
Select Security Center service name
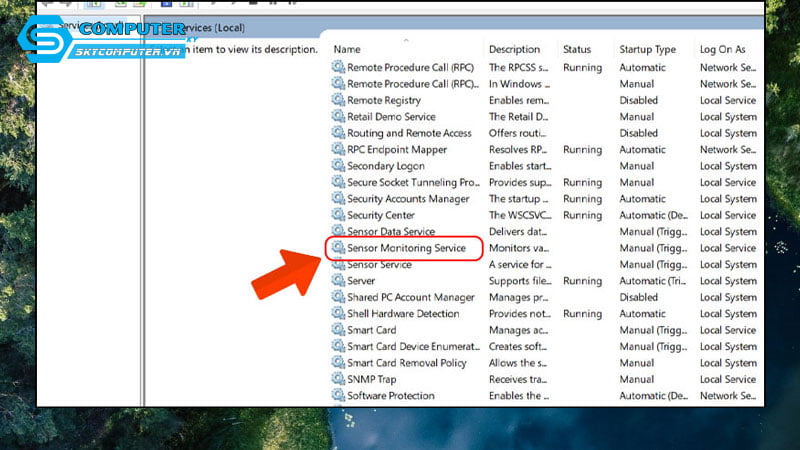pos(381,215)
